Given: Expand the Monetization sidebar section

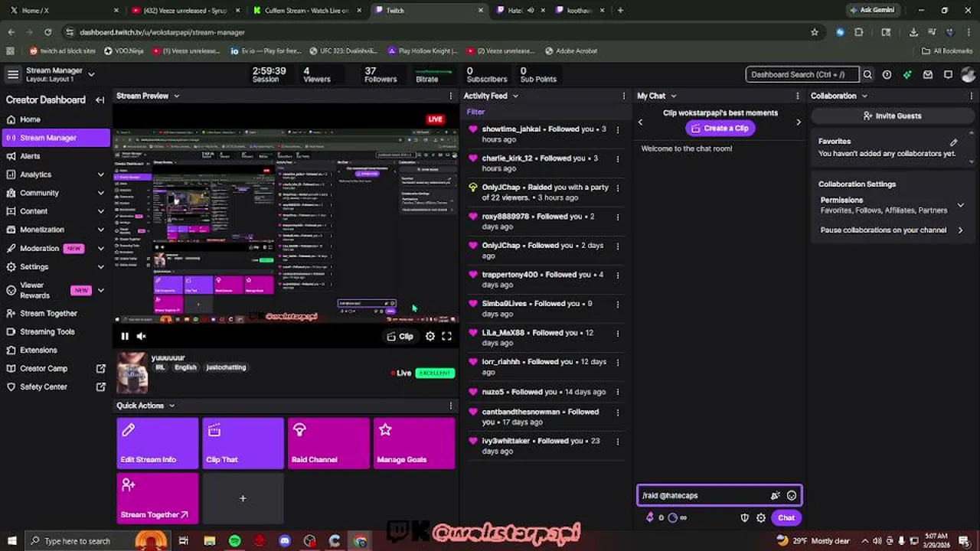Looking at the screenshot, I should tap(100, 230).
